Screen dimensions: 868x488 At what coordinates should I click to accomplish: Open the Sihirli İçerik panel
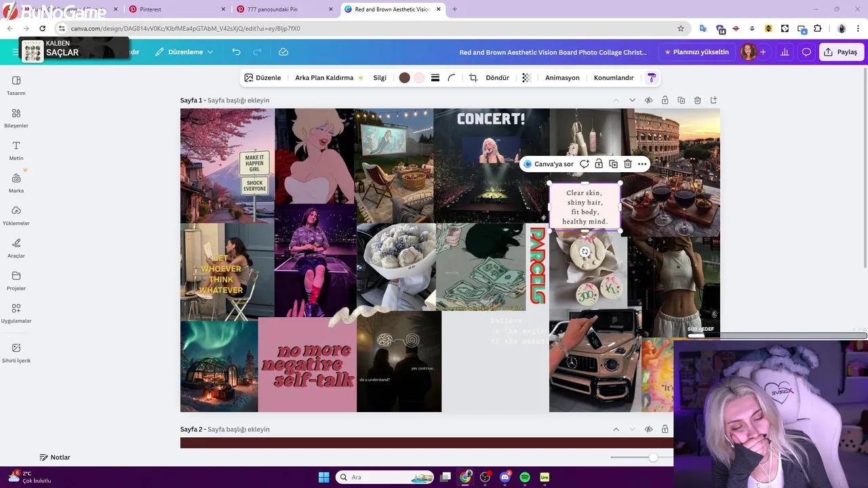pos(16,352)
